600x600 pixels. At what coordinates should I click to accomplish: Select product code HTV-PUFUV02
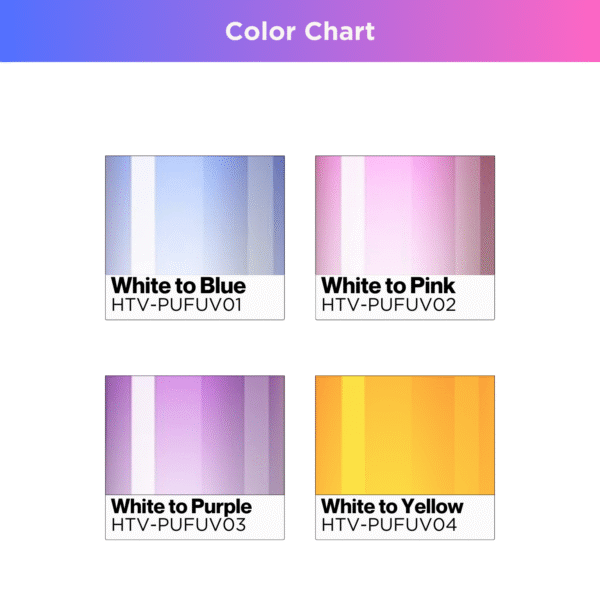(388, 304)
